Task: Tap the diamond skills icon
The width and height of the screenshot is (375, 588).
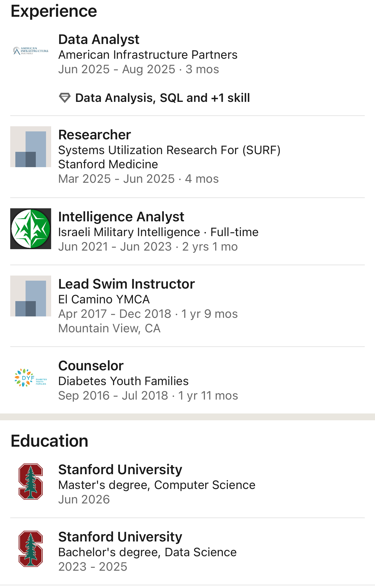Action: [65, 98]
